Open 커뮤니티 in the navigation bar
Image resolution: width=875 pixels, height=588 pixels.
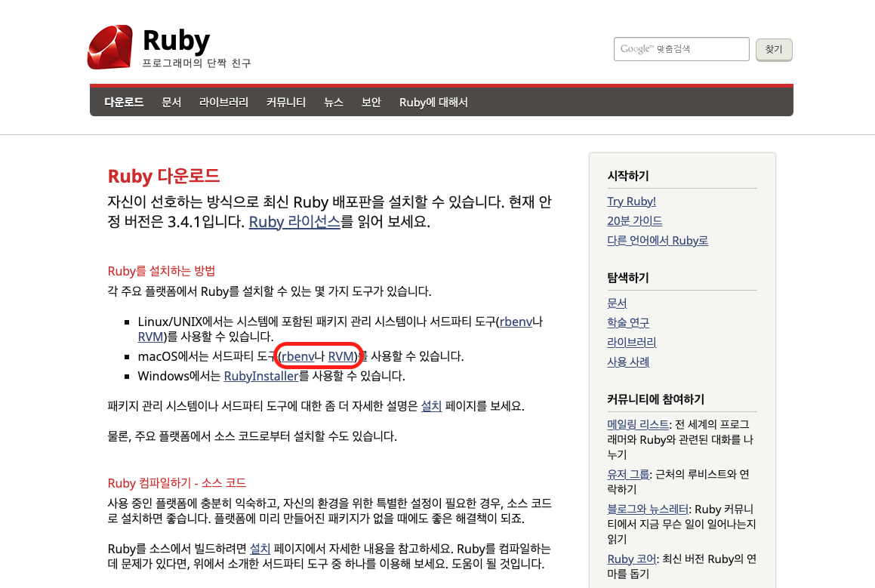[x=285, y=102]
